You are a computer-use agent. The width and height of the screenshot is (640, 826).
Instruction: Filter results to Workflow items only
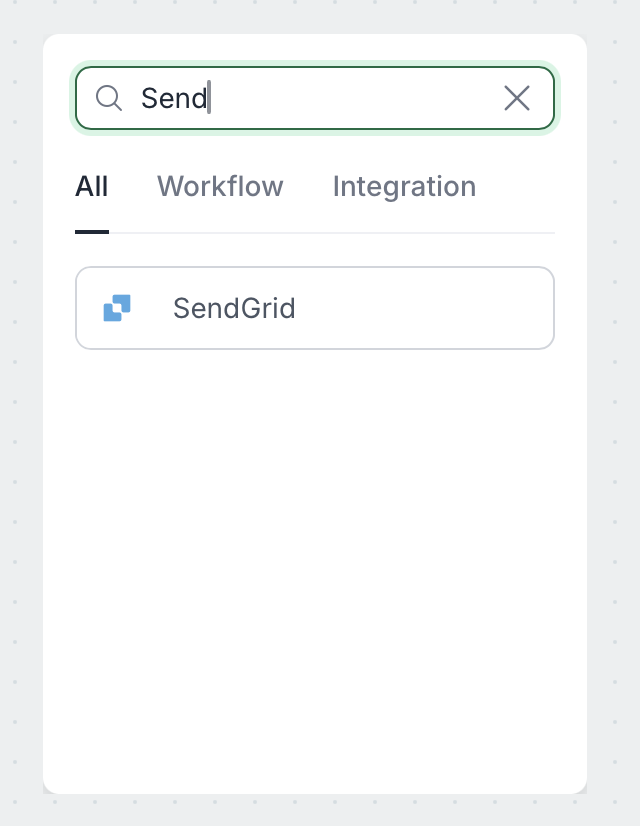coord(220,187)
